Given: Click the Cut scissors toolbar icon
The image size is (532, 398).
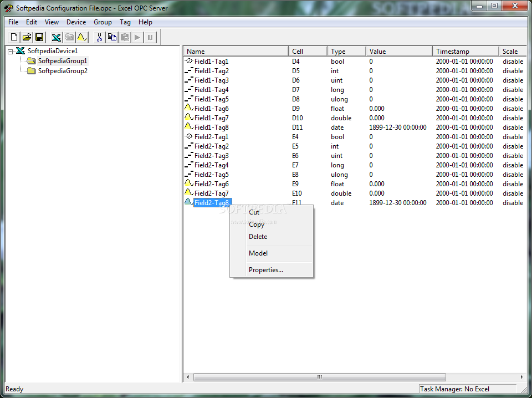Looking at the screenshot, I should click(99, 37).
